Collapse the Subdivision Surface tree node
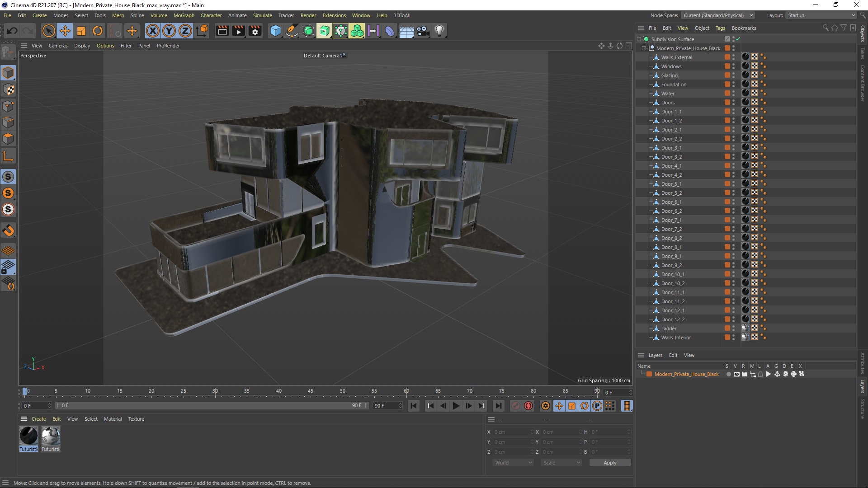The width and height of the screenshot is (868, 488). click(x=639, y=39)
